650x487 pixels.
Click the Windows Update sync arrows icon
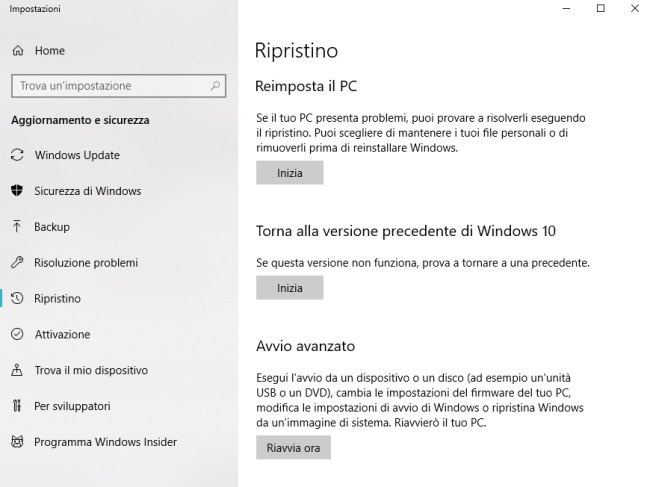tap(17, 155)
